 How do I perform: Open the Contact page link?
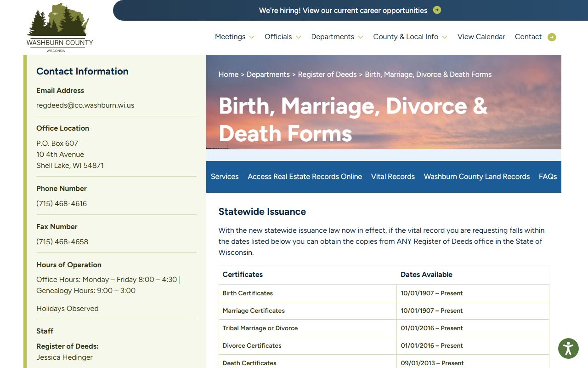pos(528,37)
